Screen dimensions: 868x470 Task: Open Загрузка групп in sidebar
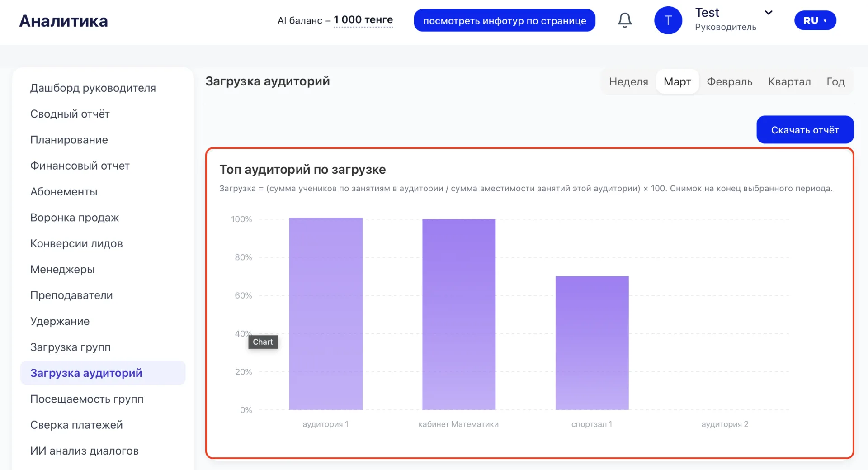click(71, 347)
